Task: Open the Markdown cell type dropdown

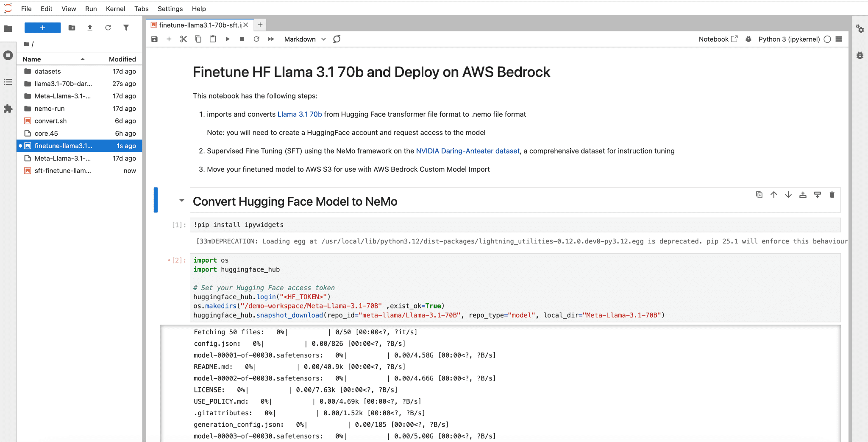Action: (x=305, y=39)
